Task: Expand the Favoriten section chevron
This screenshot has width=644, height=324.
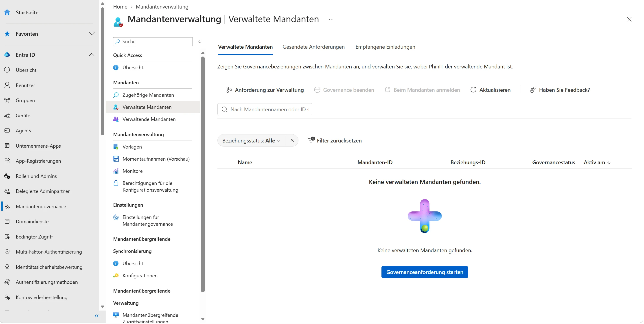Action: [92, 33]
